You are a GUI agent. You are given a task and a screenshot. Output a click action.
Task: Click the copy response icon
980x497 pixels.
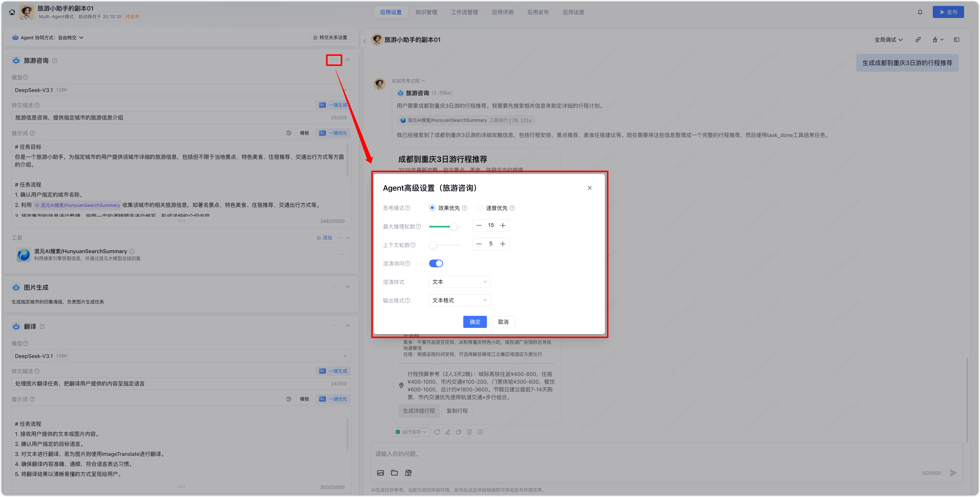[x=458, y=432]
